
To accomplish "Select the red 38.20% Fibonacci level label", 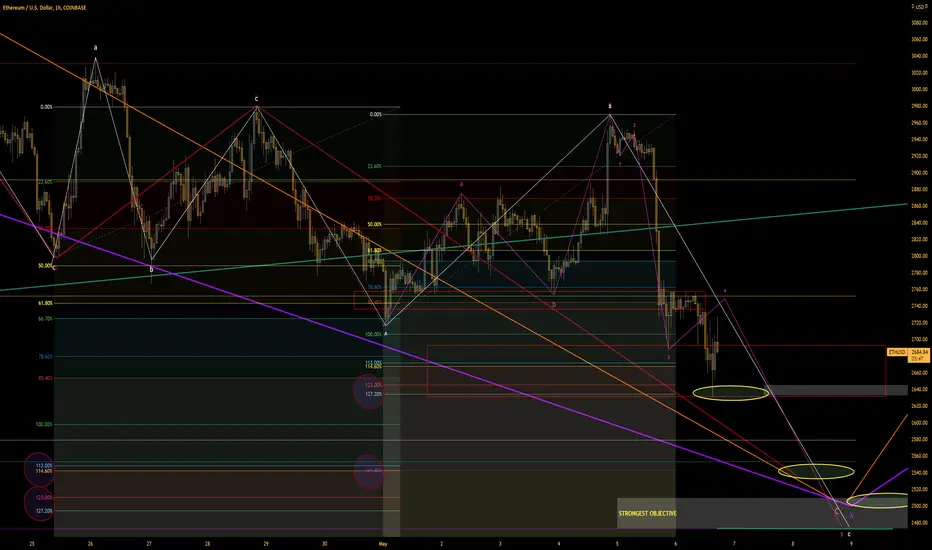I will point(374,199).
